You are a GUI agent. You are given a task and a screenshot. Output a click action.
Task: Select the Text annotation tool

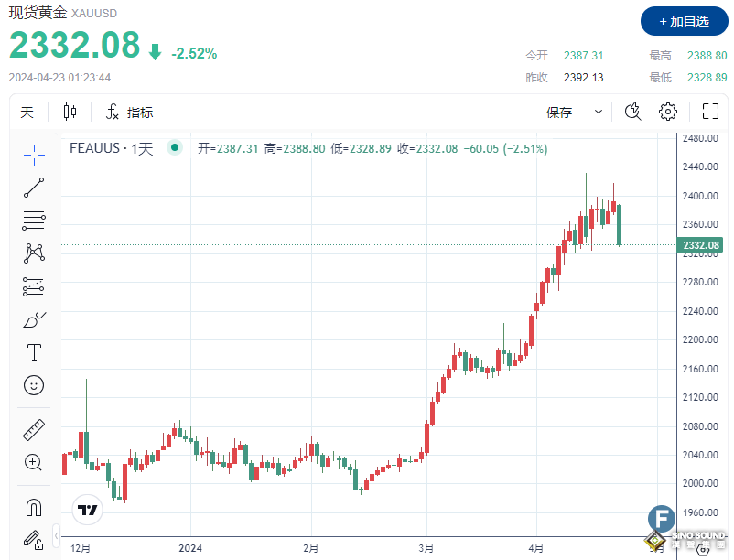[34, 352]
